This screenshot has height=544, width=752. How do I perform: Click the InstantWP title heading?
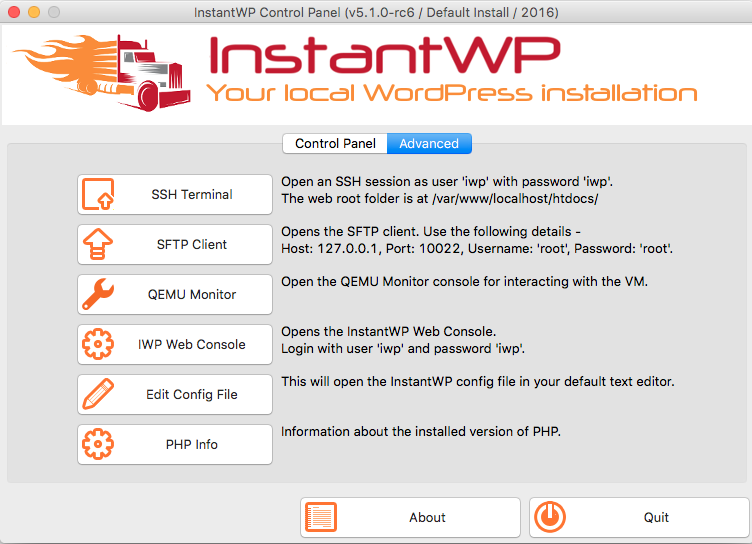(x=385, y=55)
